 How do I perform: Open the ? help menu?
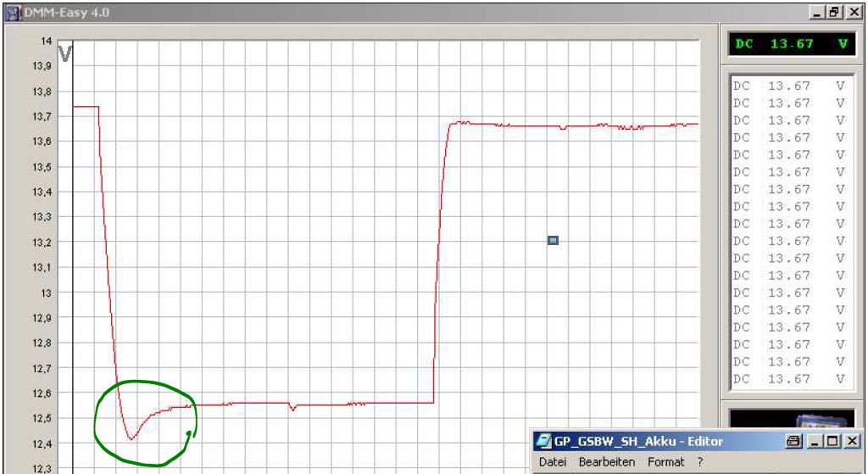click(700, 462)
